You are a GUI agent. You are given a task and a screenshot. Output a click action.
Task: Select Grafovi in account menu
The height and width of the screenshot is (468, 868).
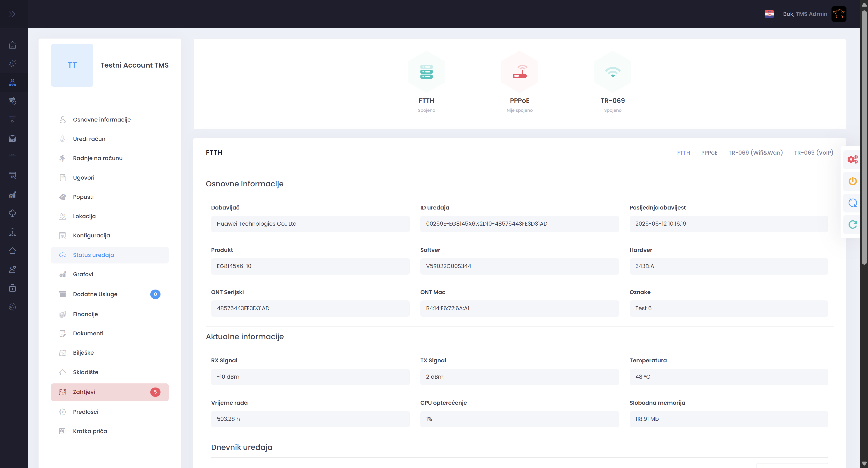tap(83, 274)
